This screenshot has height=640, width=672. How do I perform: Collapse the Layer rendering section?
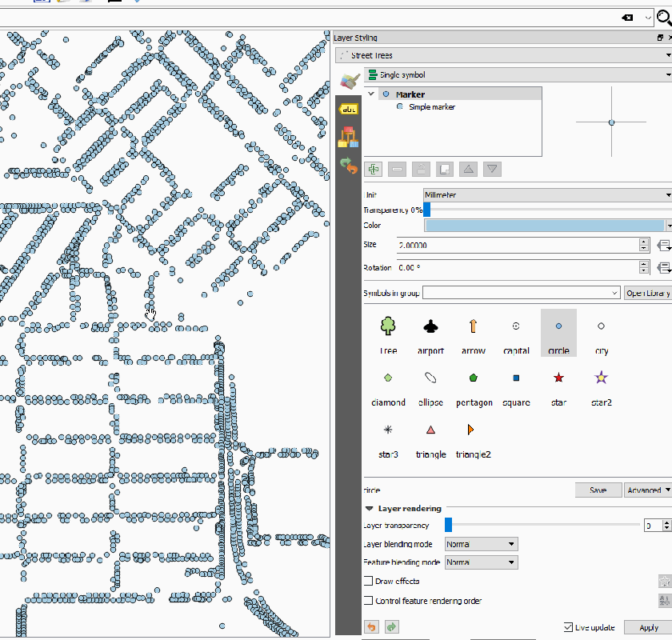[370, 508]
